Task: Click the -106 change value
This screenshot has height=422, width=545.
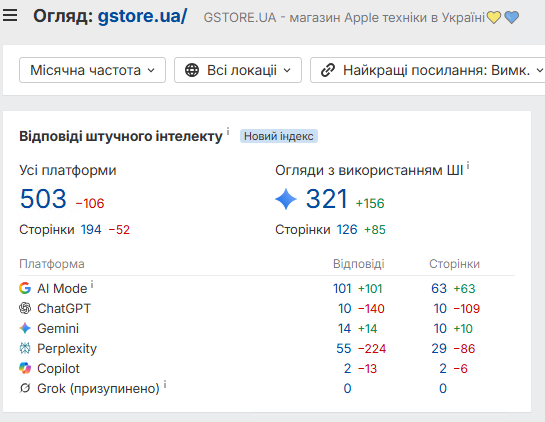Action: [x=90, y=203]
